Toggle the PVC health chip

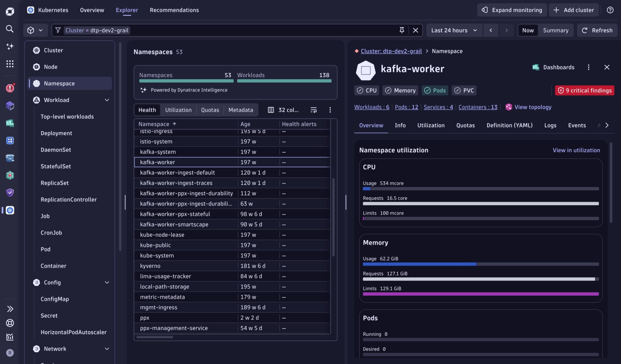pos(464,90)
